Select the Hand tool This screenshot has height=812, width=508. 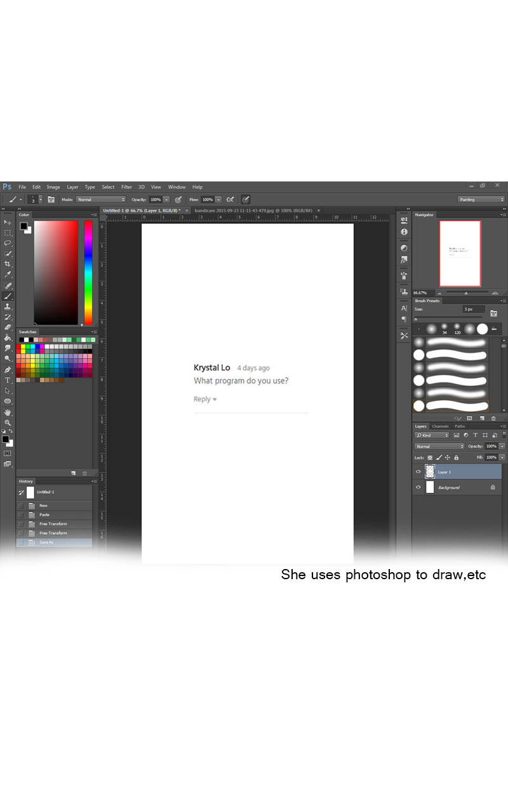coord(8,412)
